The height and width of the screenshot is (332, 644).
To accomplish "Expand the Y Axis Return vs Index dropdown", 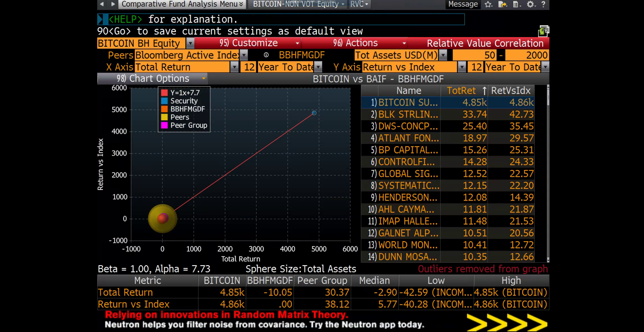I will tap(462, 67).
